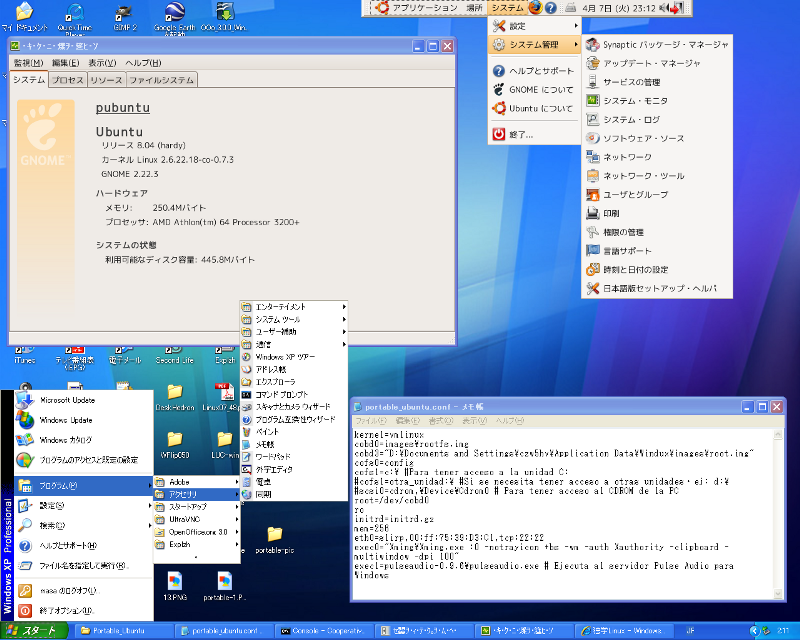Image resolution: width=800 pixels, height=640 pixels.
Task: Open System Log (システム・ログ) entry
Action: click(x=657, y=120)
